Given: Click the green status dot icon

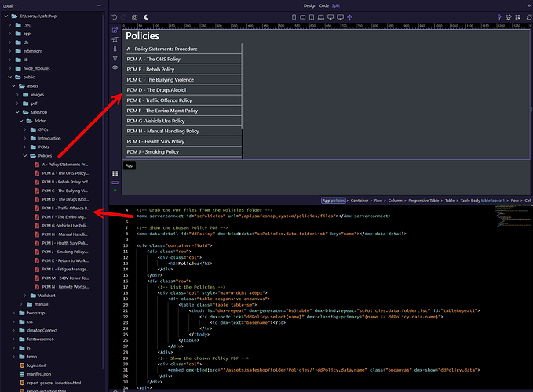Looking at the screenshot, I should [x=115, y=191].
